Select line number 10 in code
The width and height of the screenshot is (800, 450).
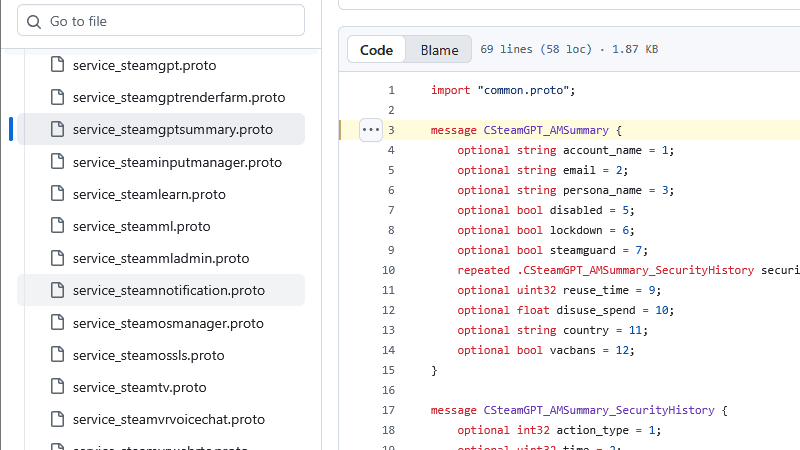pos(390,270)
